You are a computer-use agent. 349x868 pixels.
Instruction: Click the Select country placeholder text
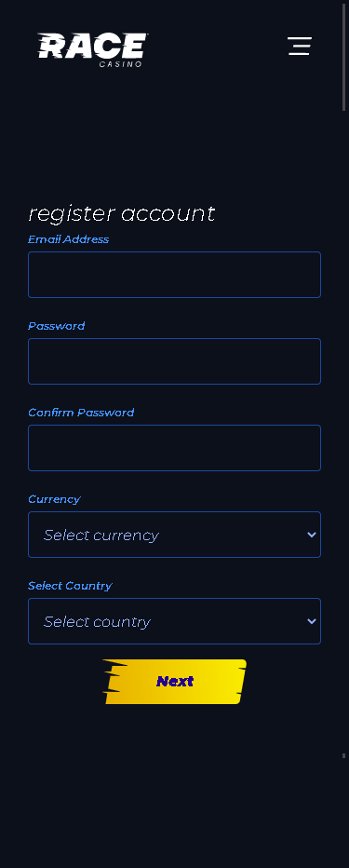point(97,621)
